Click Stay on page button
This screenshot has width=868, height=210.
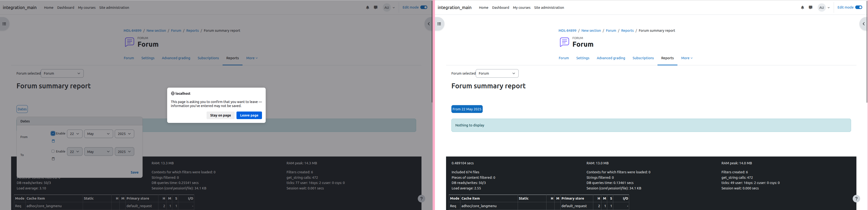(220, 115)
